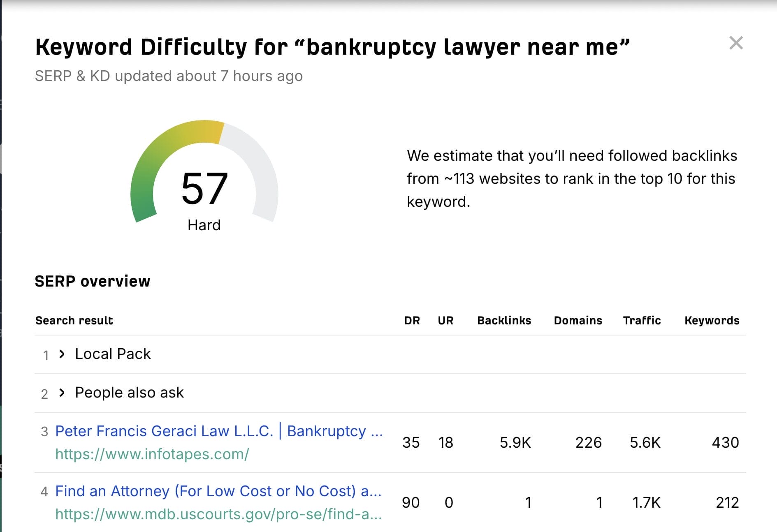Select the SERP overview heading
The image size is (777, 532).
(93, 281)
